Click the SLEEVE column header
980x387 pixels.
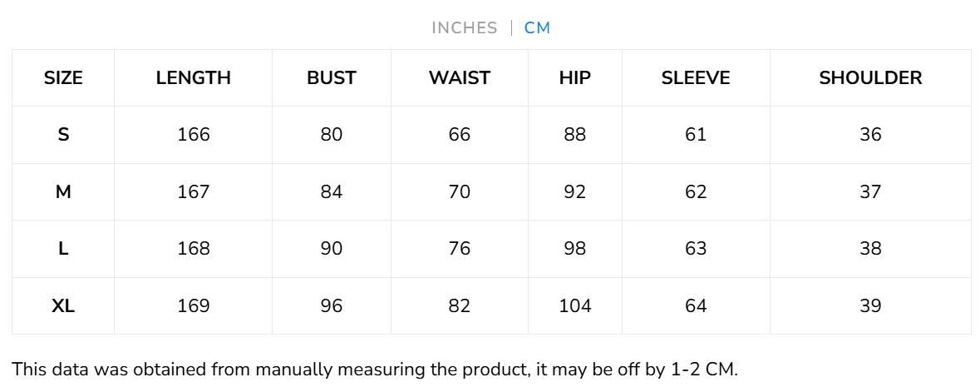(696, 78)
